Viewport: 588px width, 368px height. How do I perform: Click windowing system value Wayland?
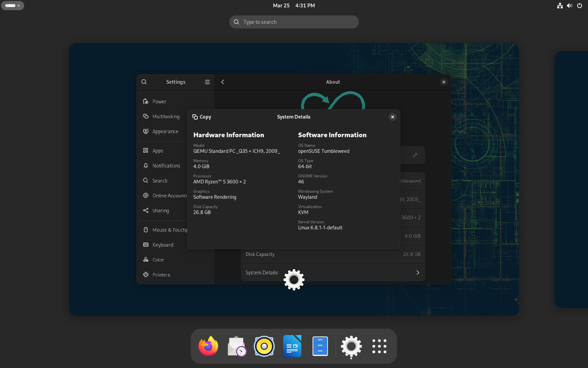[308, 197]
